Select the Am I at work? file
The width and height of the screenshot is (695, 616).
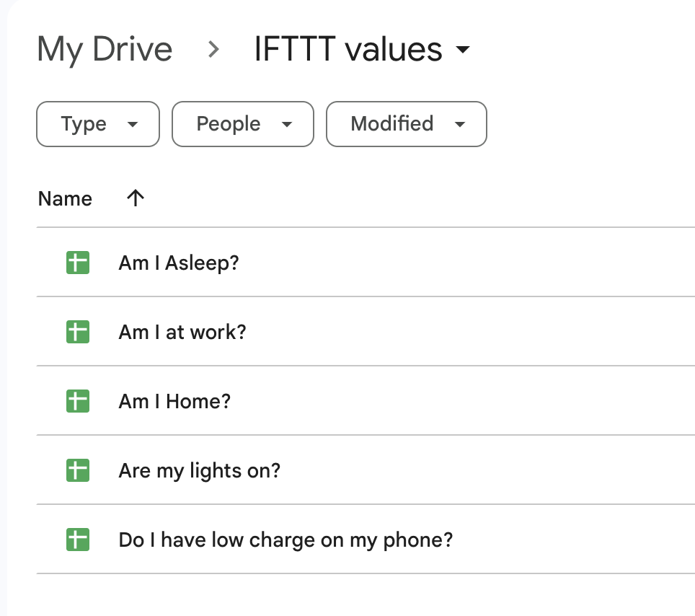coord(182,332)
